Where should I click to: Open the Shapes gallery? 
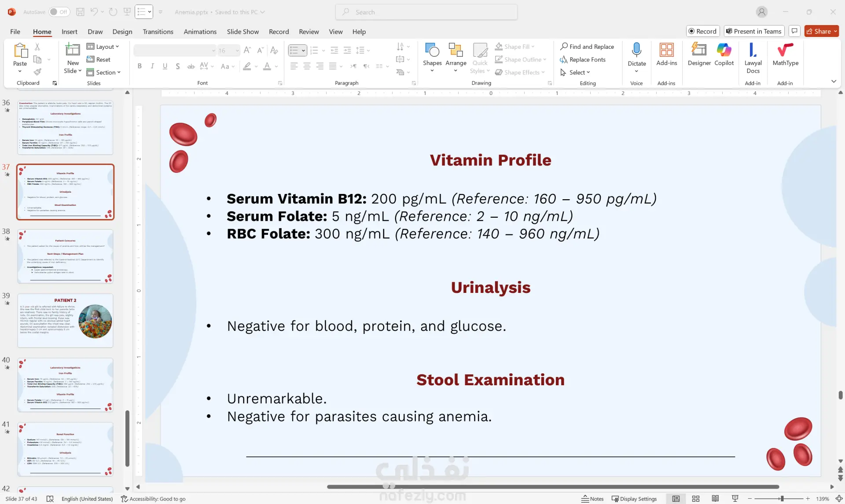click(x=432, y=55)
